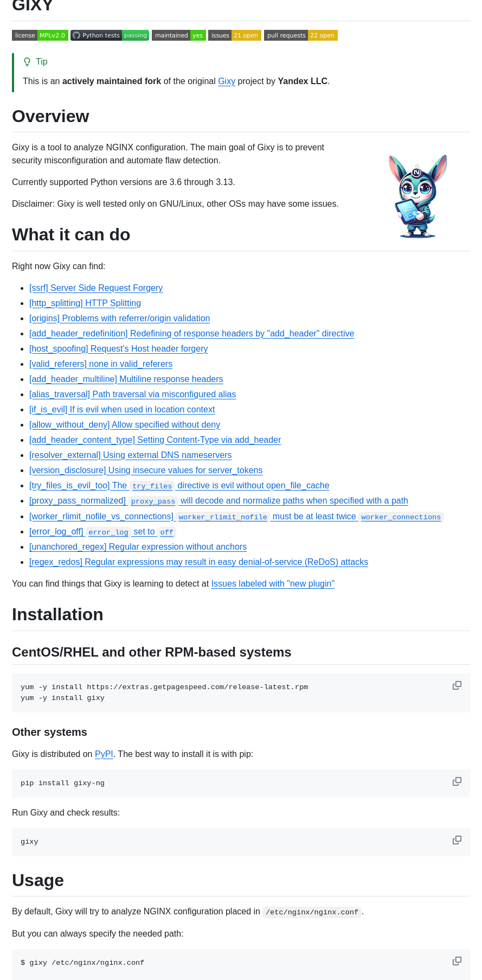Click the Tip lightbulb icon
The width and height of the screenshot is (482, 980).
pyautogui.click(x=27, y=62)
